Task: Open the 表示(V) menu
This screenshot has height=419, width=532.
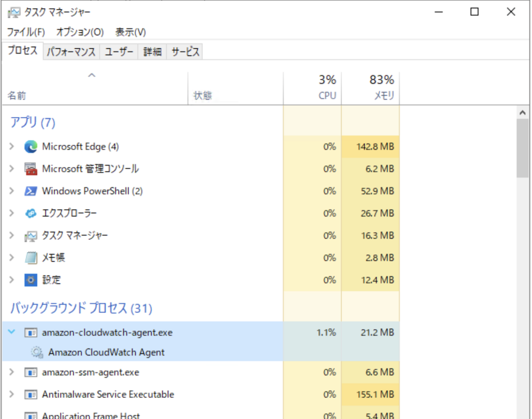Action: [131, 32]
